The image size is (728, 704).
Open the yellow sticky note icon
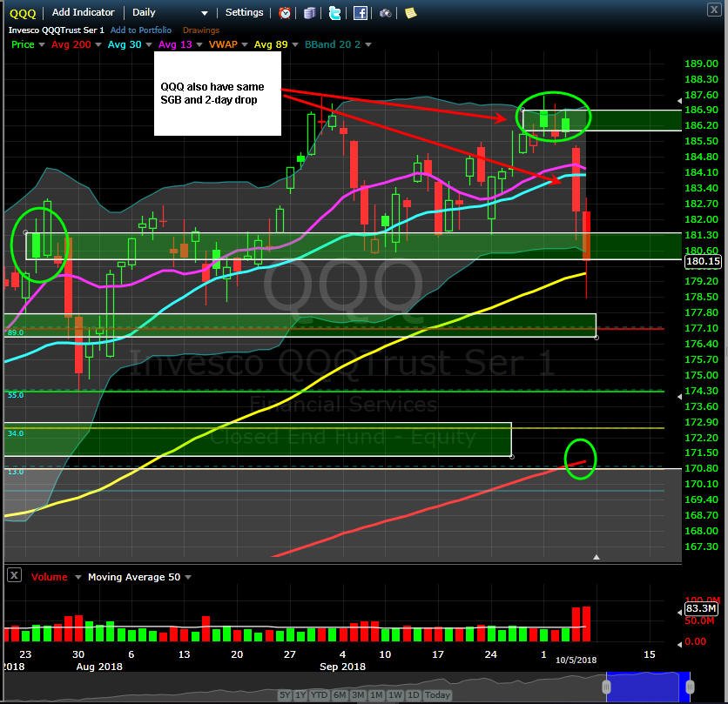click(411, 13)
